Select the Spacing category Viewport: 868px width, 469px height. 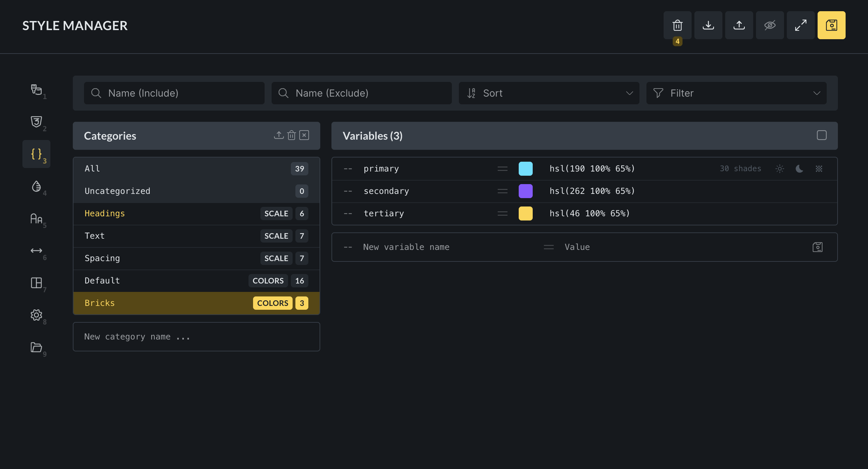tap(196, 258)
